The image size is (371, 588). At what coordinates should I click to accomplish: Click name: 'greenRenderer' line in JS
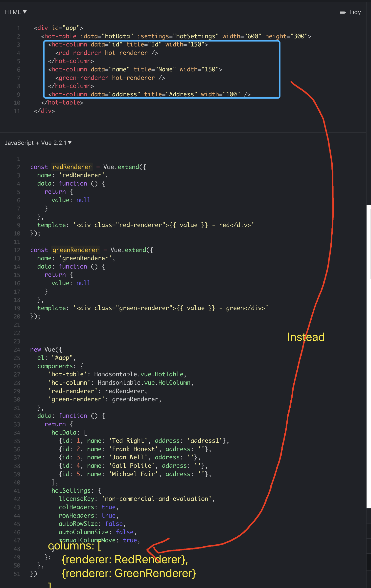(76, 258)
